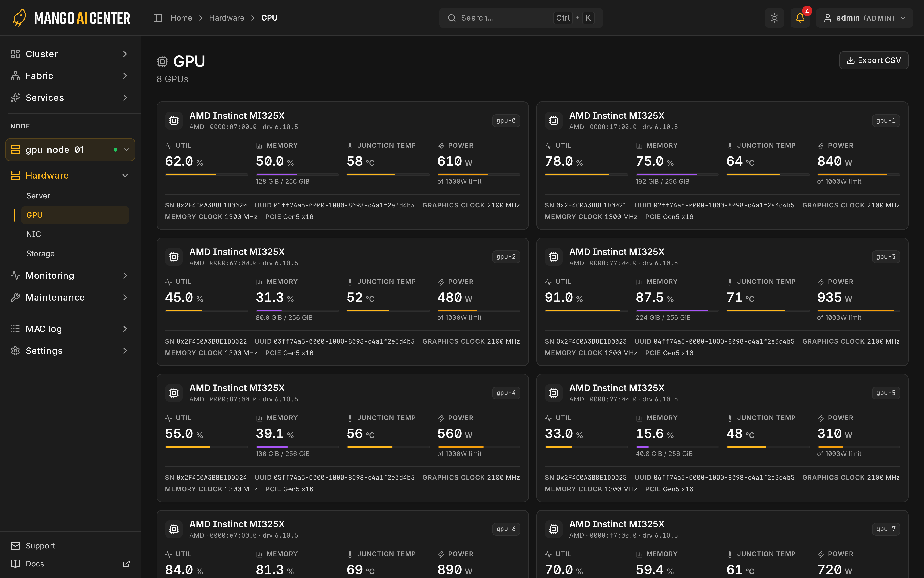Image resolution: width=924 pixels, height=578 pixels.
Task: Expand the Monitoring menu
Action: [70, 276]
